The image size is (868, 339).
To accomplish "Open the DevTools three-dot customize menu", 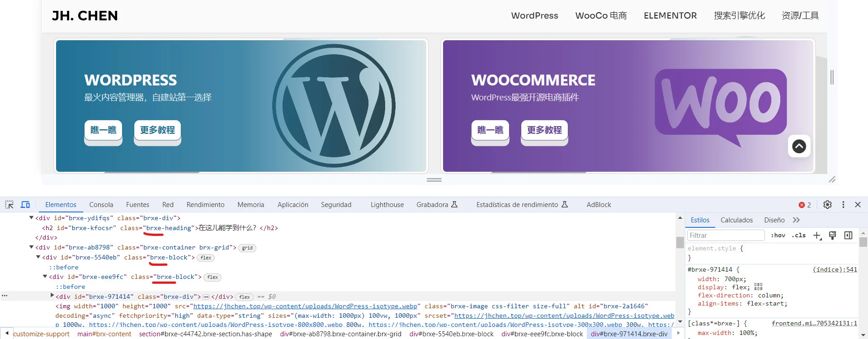I will click(x=843, y=205).
